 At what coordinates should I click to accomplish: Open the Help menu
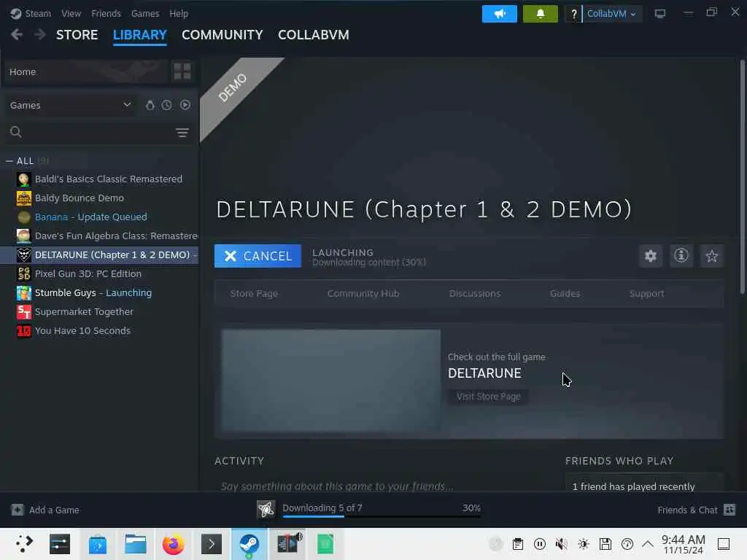tap(179, 13)
